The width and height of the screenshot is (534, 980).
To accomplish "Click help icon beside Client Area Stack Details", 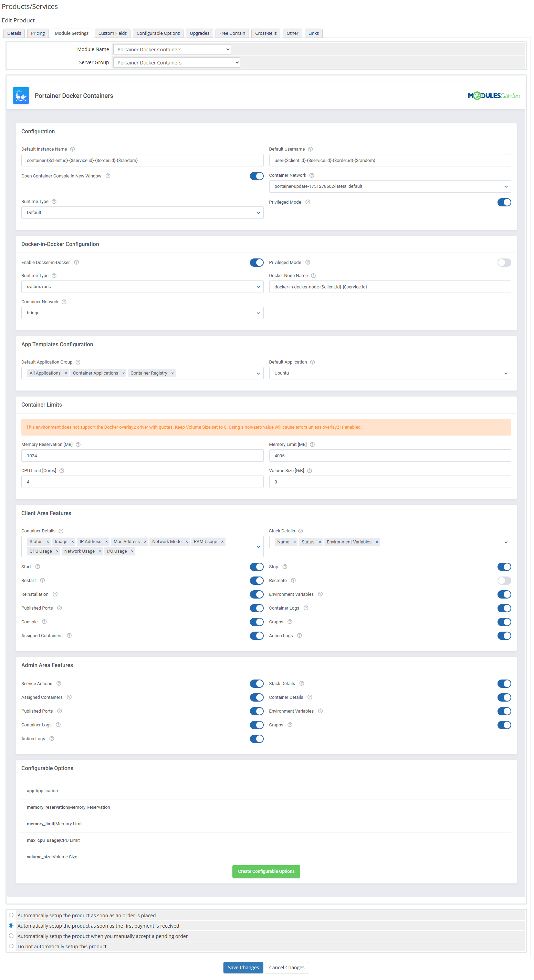I will coord(301,531).
